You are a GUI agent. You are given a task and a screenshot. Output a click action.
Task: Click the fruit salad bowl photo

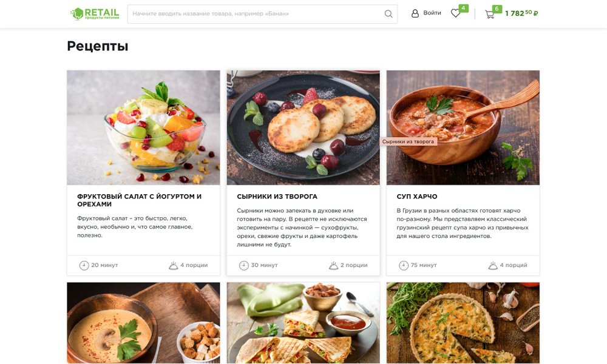[143, 127]
